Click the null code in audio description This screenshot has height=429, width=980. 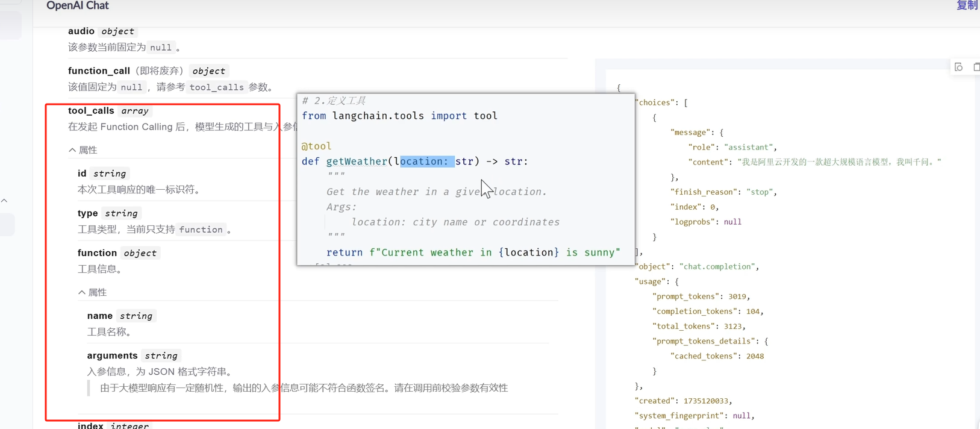click(x=160, y=48)
